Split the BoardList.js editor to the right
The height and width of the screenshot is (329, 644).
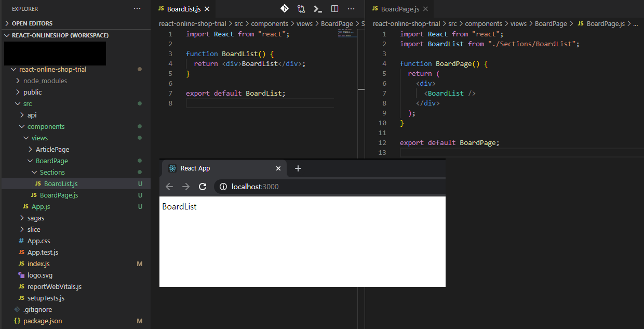pos(334,9)
